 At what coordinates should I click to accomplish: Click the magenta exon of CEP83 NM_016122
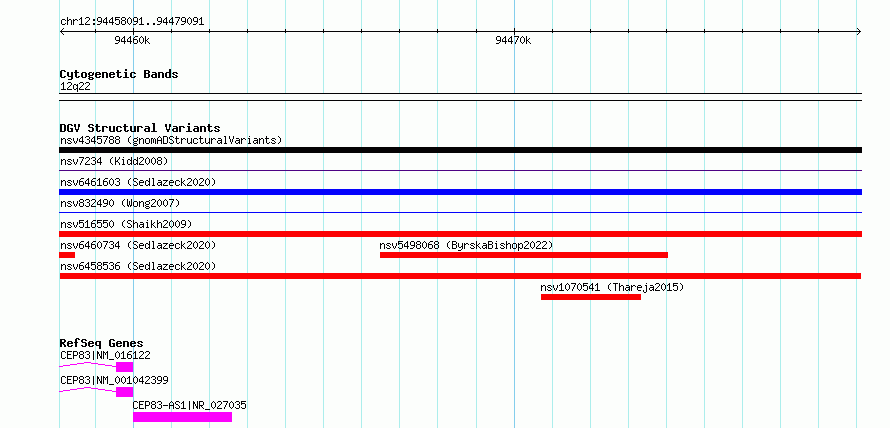[x=124, y=367]
